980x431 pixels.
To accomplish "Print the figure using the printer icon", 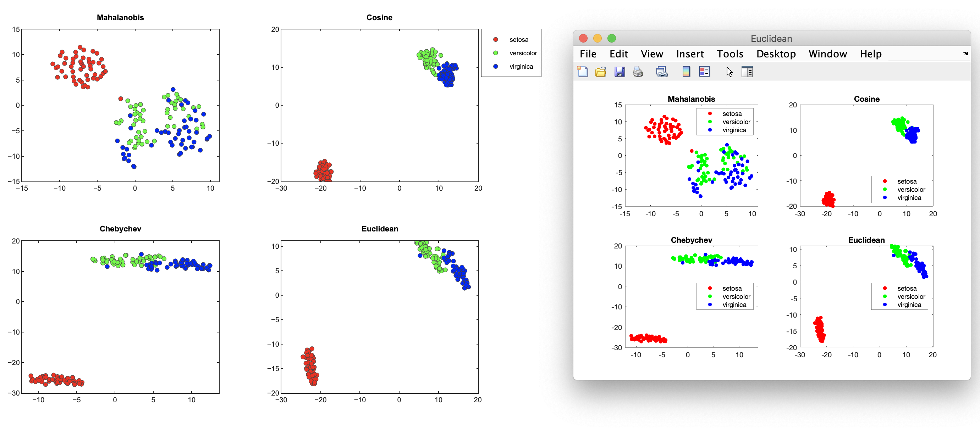I will 638,72.
